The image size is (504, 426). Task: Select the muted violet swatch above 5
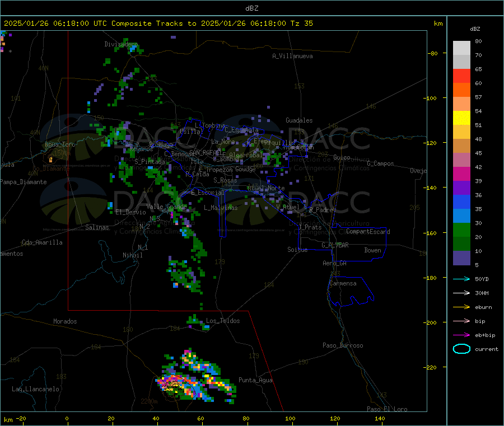tap(461, 258)
